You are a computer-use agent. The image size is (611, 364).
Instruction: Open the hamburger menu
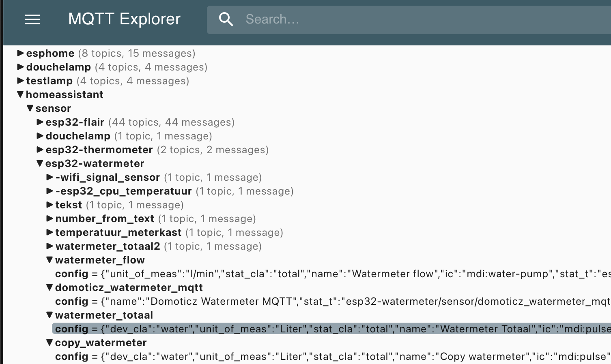click(x=32, y=19)
